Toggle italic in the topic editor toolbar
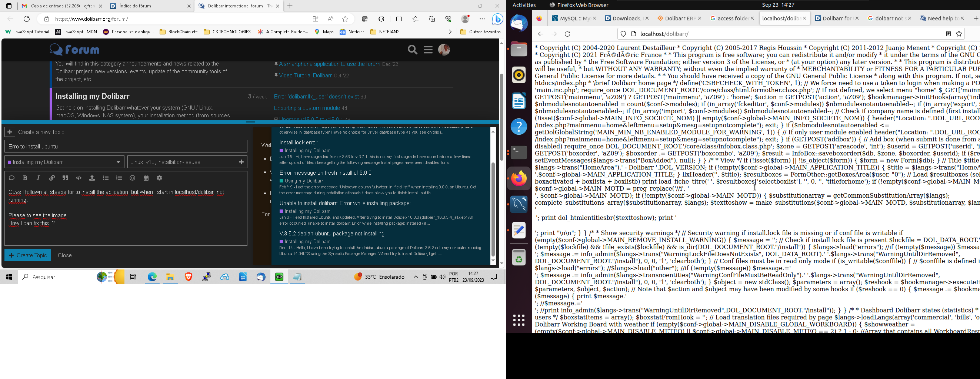 click(39, 178)
